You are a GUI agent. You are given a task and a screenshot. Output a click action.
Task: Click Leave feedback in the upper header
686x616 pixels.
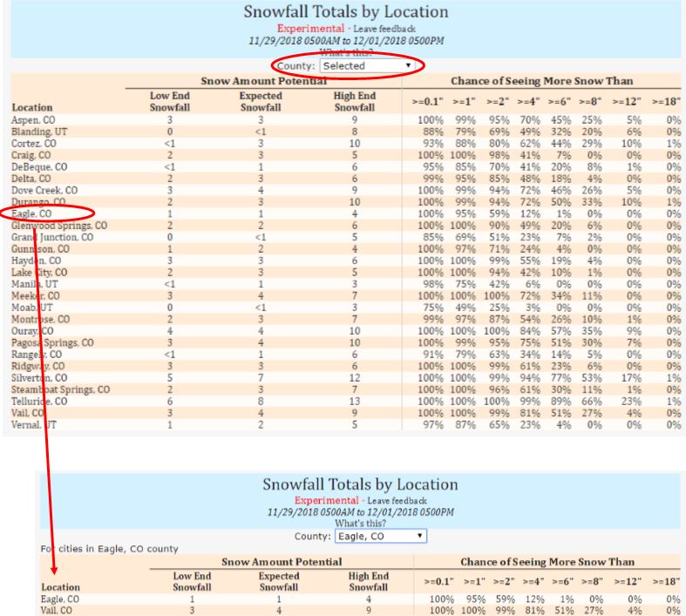click(384, 29)
